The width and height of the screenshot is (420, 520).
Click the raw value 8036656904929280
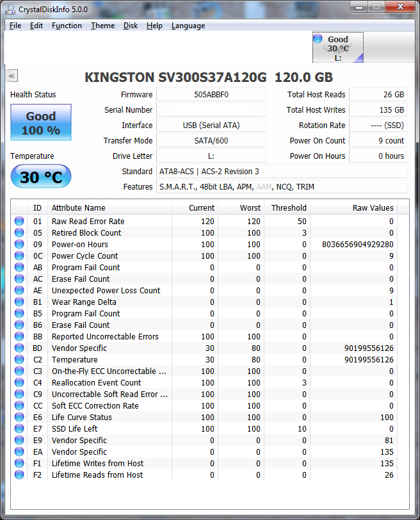[x=358, y=245]
